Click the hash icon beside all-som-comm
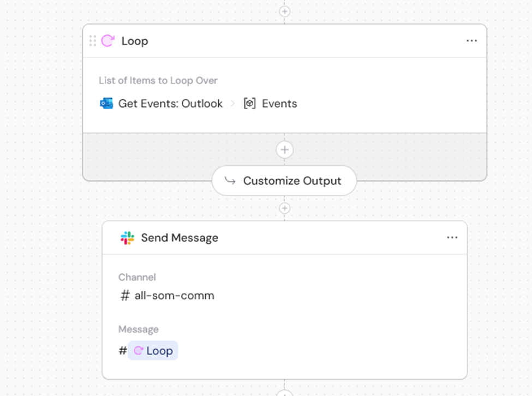 tap(124, 296)
